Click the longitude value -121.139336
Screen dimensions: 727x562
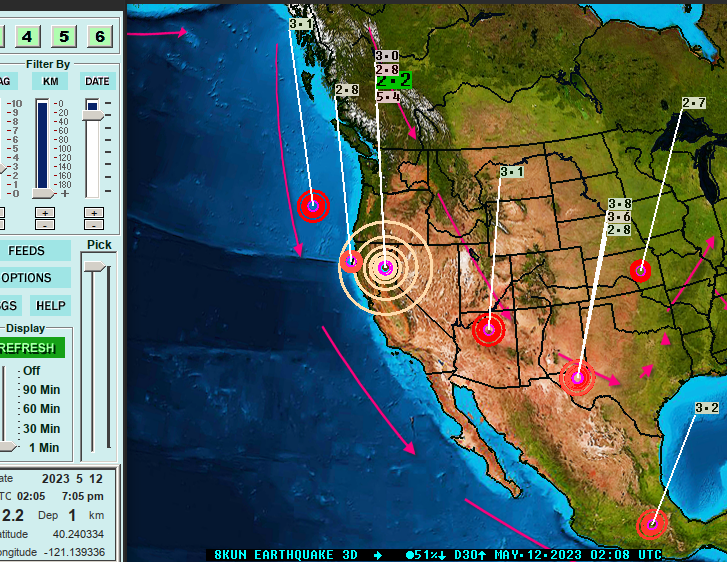(x=74, y=552)
